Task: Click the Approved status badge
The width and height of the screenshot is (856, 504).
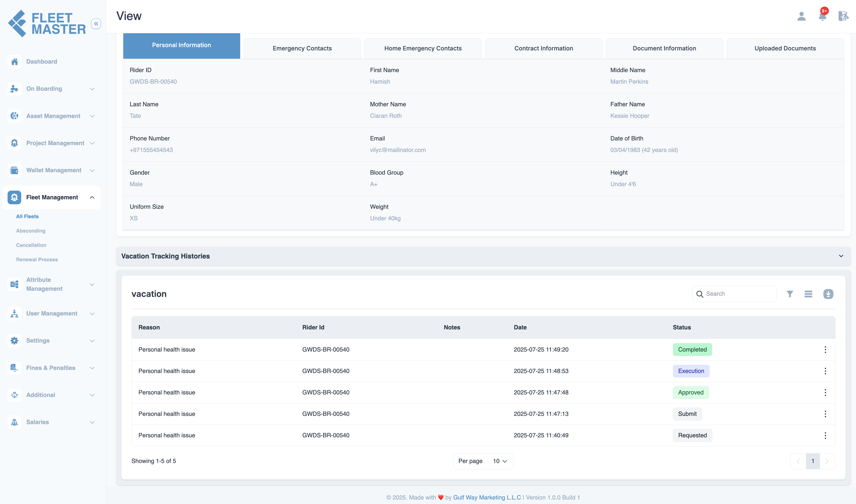Action: [691, 393]
